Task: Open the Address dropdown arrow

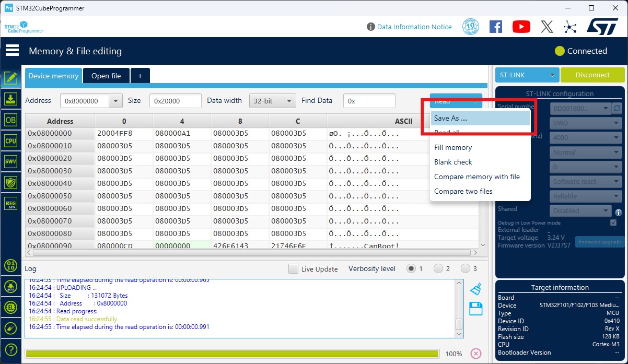Action: click(116, 101)
